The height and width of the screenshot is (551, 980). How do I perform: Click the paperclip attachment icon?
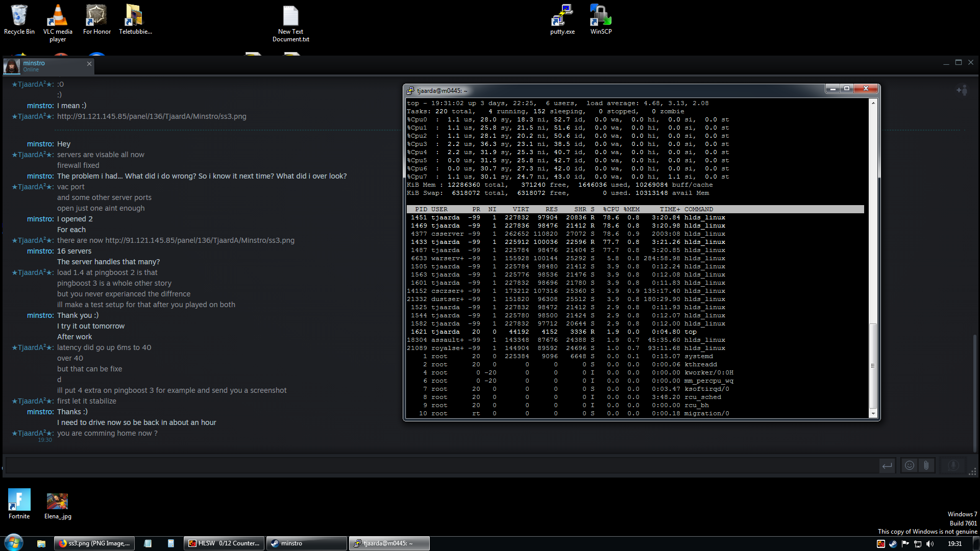[926, 465]
